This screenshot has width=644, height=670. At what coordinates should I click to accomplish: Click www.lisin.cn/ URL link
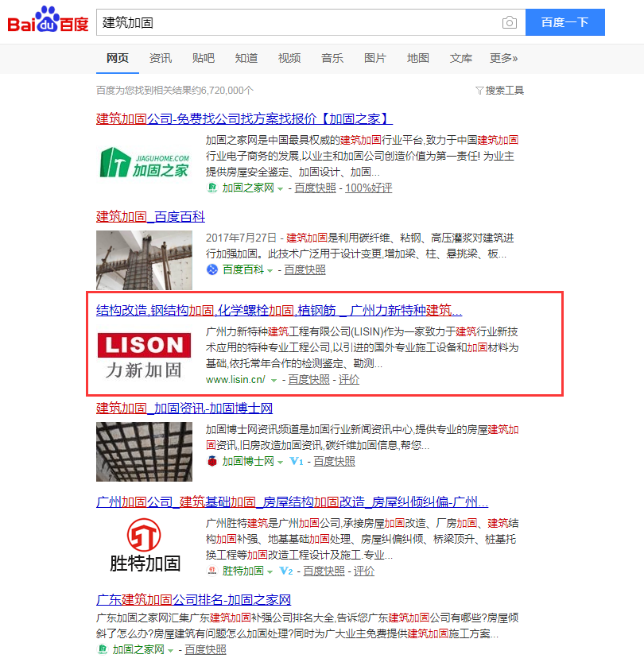coord(235,379)
